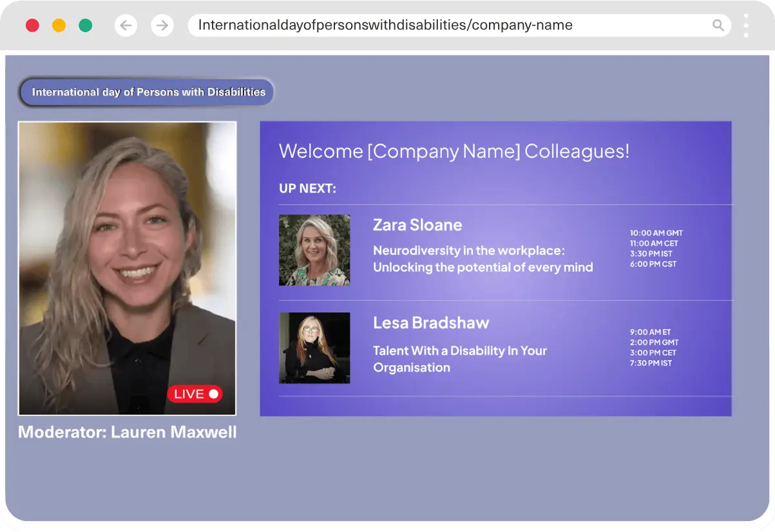Click the 9:00 AM ET session time
Screen dimensions: 775x532
(x=650, y=332)
